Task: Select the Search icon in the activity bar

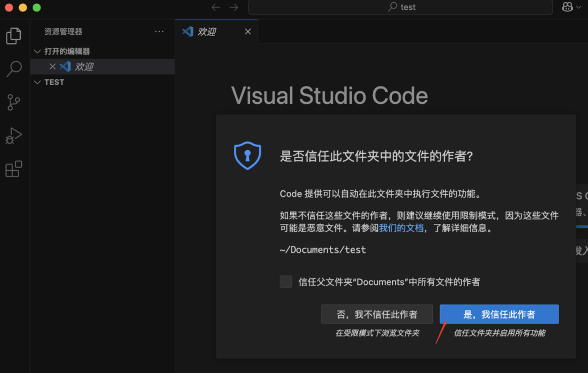Action: pos(13,69)
